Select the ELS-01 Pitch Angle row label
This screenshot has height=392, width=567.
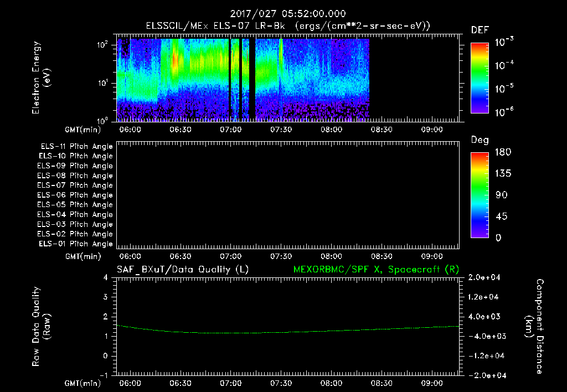click(x=75, y=244)
